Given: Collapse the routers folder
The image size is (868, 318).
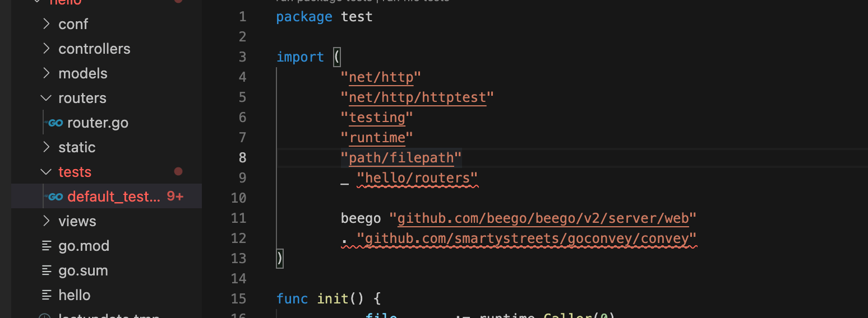Looking at the screenshot, I should click(x=47, y=98).
